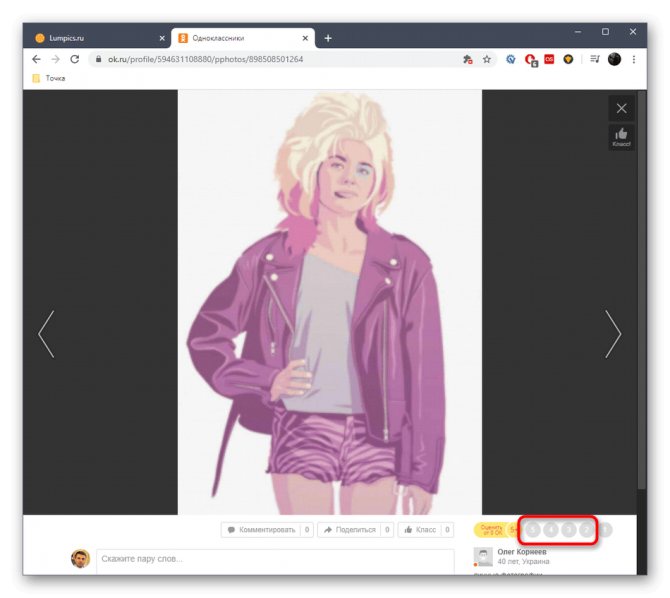Open the media control music-note icon

(x=594, y=59)
